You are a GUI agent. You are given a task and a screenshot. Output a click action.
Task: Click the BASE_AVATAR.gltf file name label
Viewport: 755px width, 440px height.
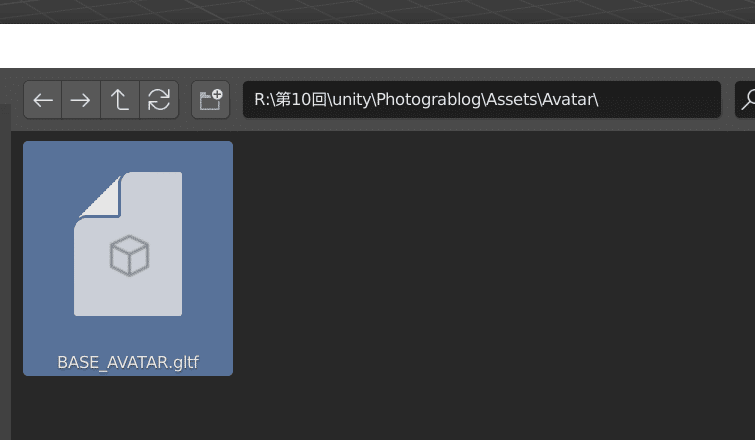[x=128, y=362]
